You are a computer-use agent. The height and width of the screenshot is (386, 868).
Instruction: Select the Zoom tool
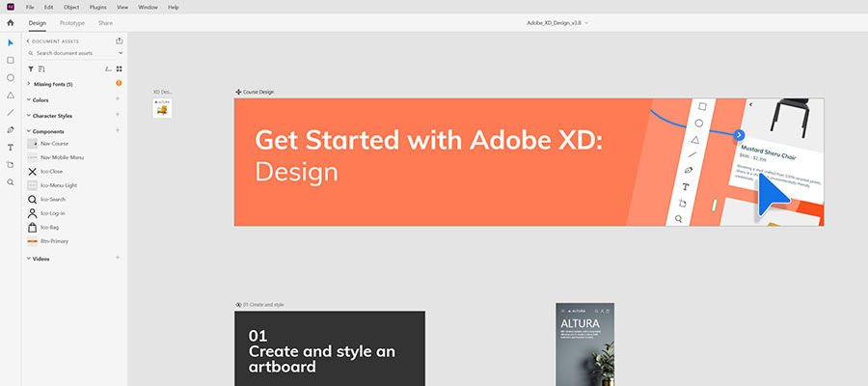pos(10,181)
